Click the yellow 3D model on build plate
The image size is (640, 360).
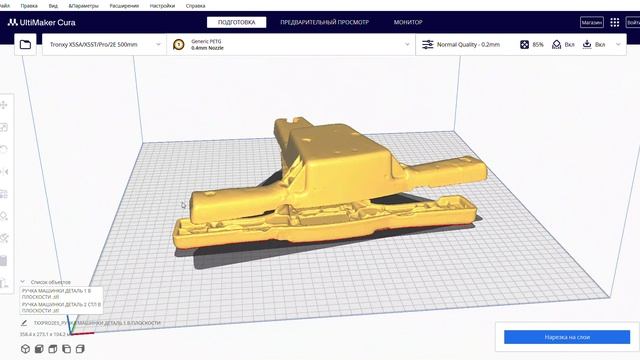pos(339,176)
